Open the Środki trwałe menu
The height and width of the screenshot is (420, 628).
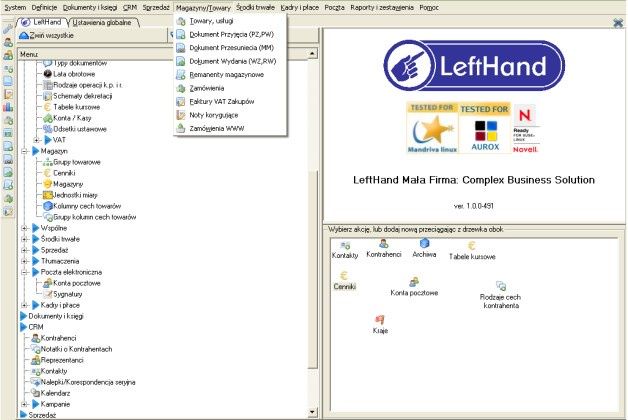click(x=255, y=7)
